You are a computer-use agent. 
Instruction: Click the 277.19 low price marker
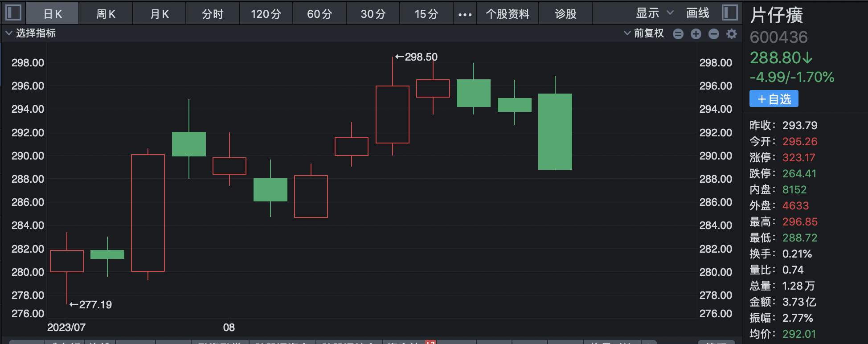click(91, 305)
